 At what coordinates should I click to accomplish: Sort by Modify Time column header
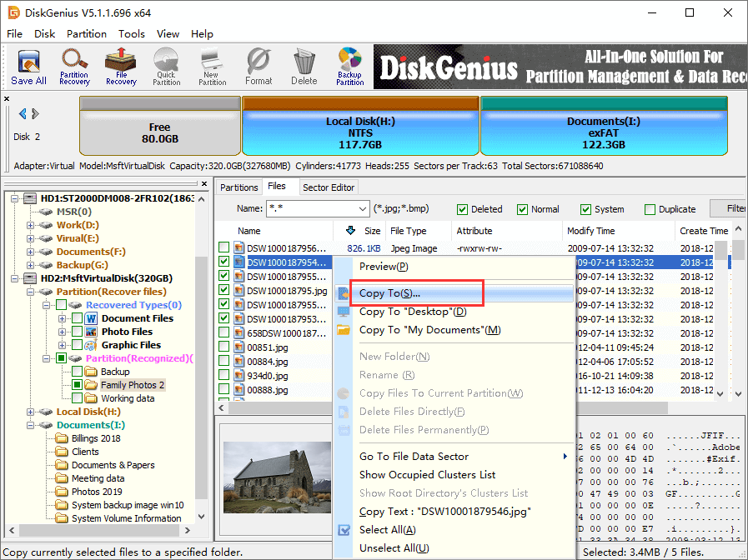tap(591, 231)
